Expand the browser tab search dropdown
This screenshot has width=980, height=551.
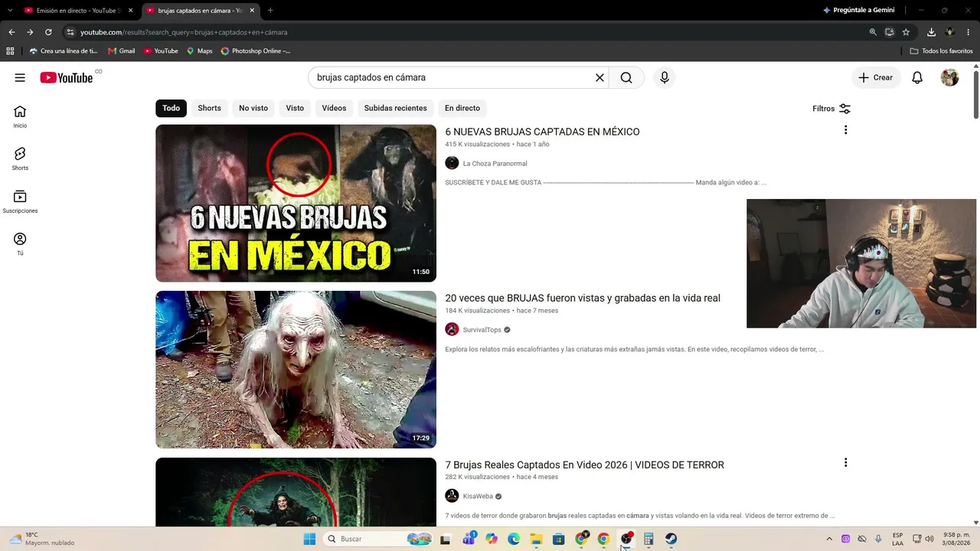point(9,11)
